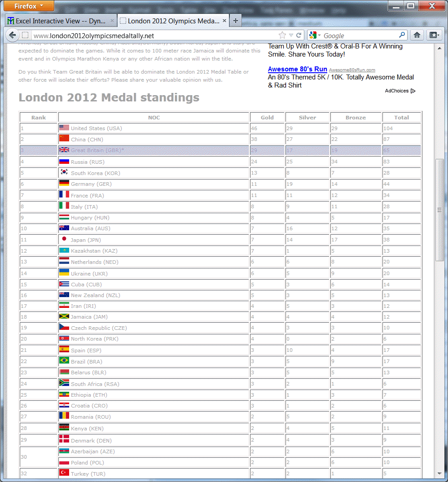Open the orange Firefox menu button
Image resolution: width=448 pixels, height=482 pixels.
click(28, 6)
